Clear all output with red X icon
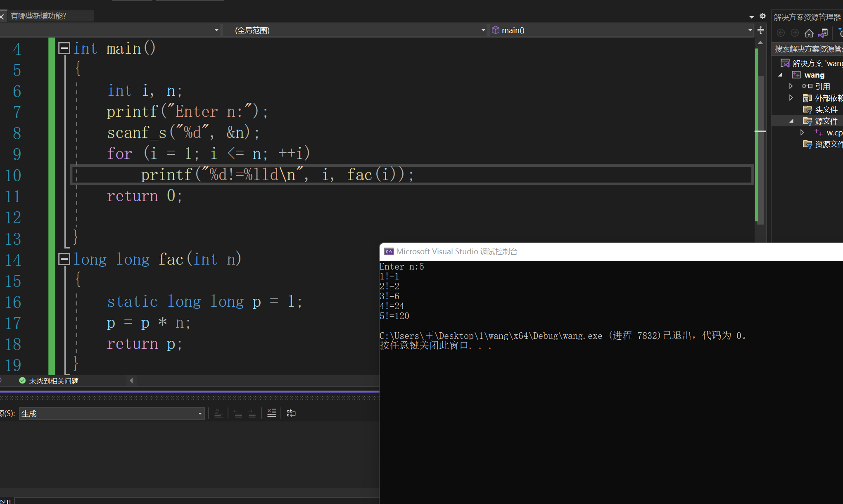Image resolution: width=843 pixels, height=504 pixels. pos(271,413)
